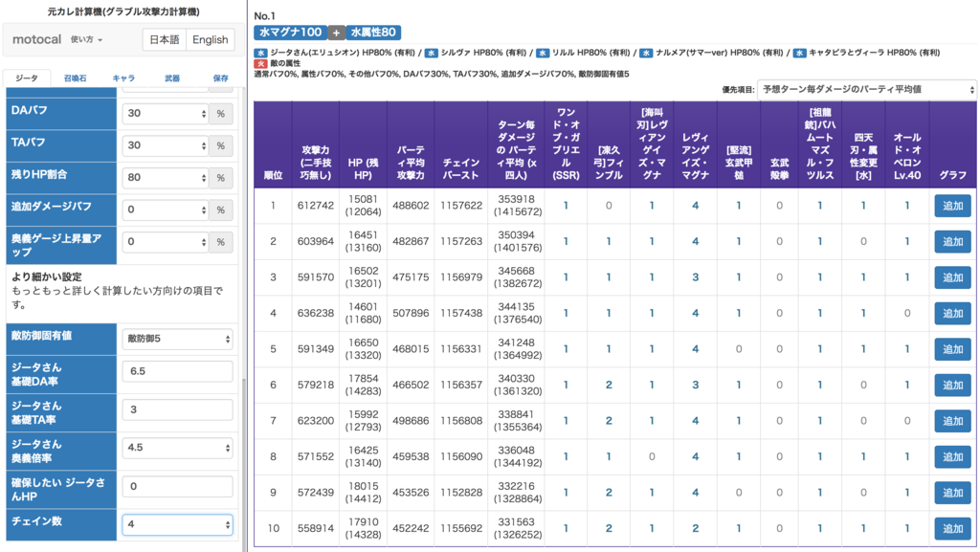The height and width of the screenshot is (552, 980).
Task: Open the 敵防御固有値 dropdown
Action: [177, 339]
